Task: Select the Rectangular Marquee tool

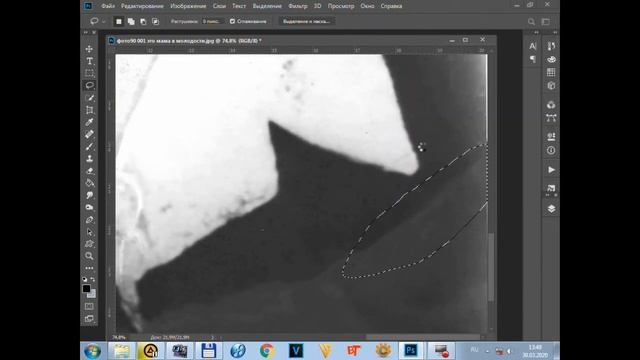Action: 89,73
